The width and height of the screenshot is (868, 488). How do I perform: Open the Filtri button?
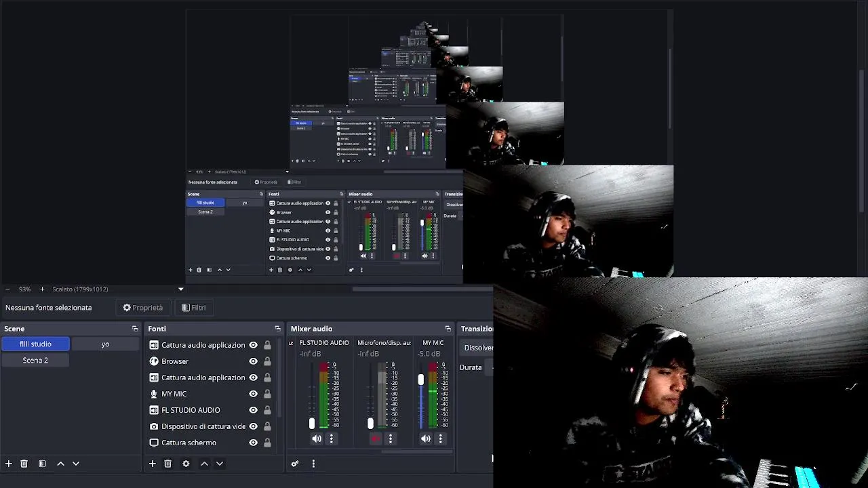tap(194, 308)
